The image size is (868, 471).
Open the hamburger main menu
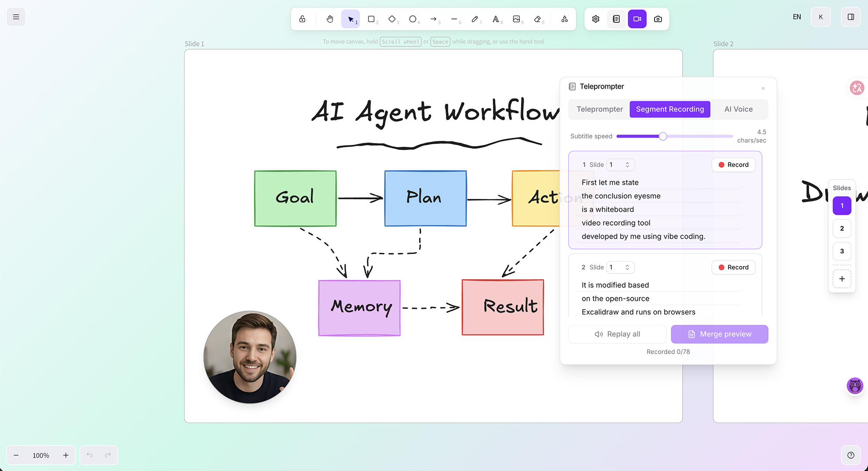[x=16, y=17]
